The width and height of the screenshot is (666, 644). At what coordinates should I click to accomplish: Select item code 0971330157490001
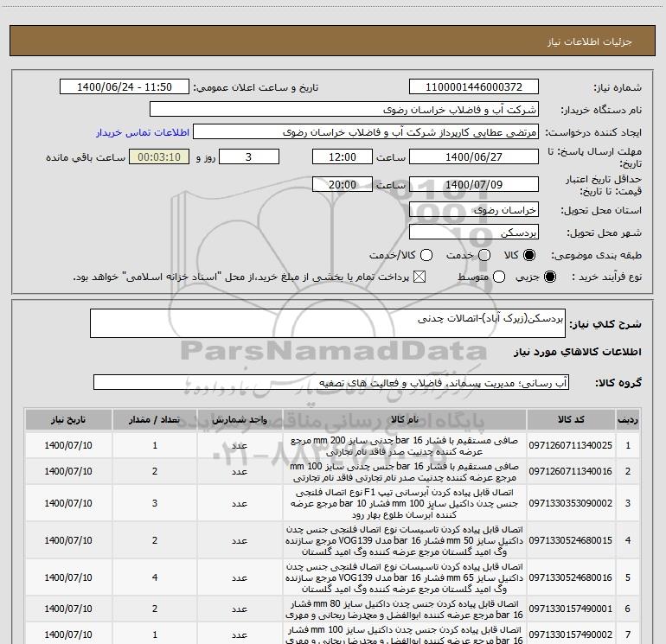tap(571, 609)
